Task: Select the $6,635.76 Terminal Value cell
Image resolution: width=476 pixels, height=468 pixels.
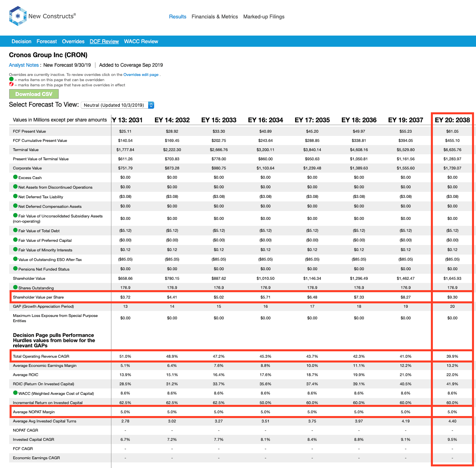Action: [452, 149]
